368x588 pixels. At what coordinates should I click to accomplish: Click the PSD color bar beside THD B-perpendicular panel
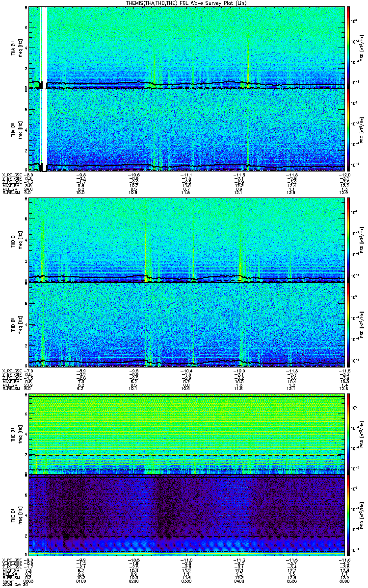(349, 240)
